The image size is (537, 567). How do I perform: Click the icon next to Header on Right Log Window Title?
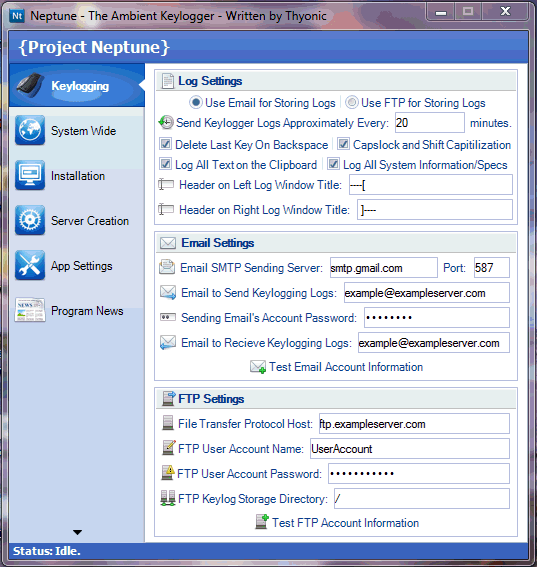[166, 209]
